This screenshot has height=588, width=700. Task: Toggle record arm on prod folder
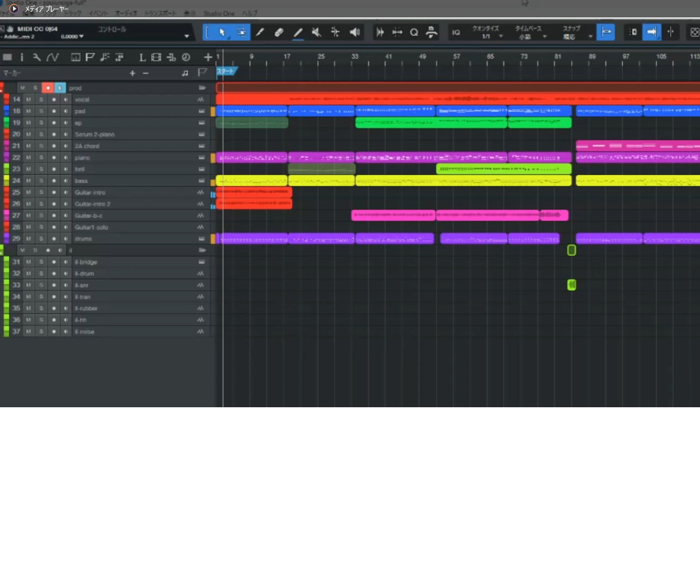pos(48,88)
